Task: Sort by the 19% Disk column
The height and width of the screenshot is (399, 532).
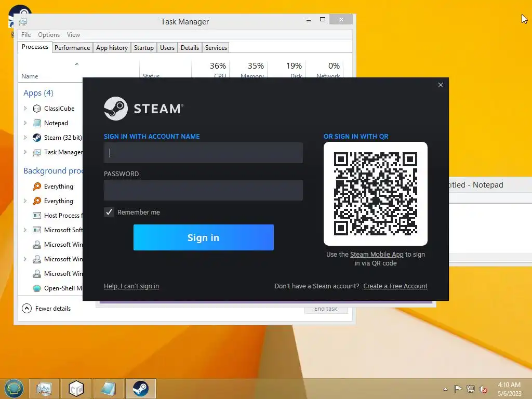Action: pyautogui.click(x=286, y=70)
